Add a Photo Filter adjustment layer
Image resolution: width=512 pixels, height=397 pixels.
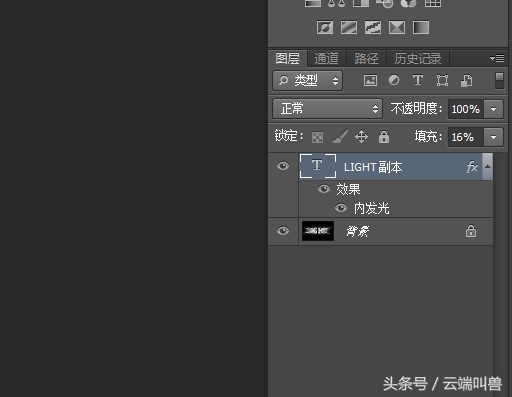(385, 3)
